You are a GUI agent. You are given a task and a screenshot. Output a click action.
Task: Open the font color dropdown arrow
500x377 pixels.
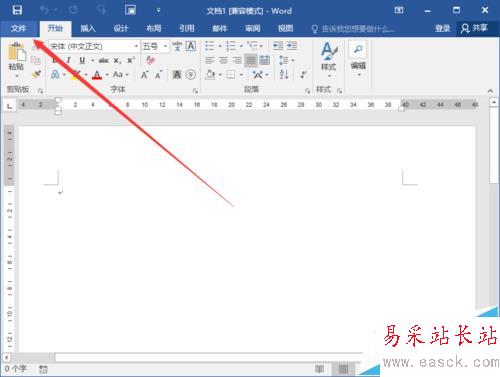107,75
